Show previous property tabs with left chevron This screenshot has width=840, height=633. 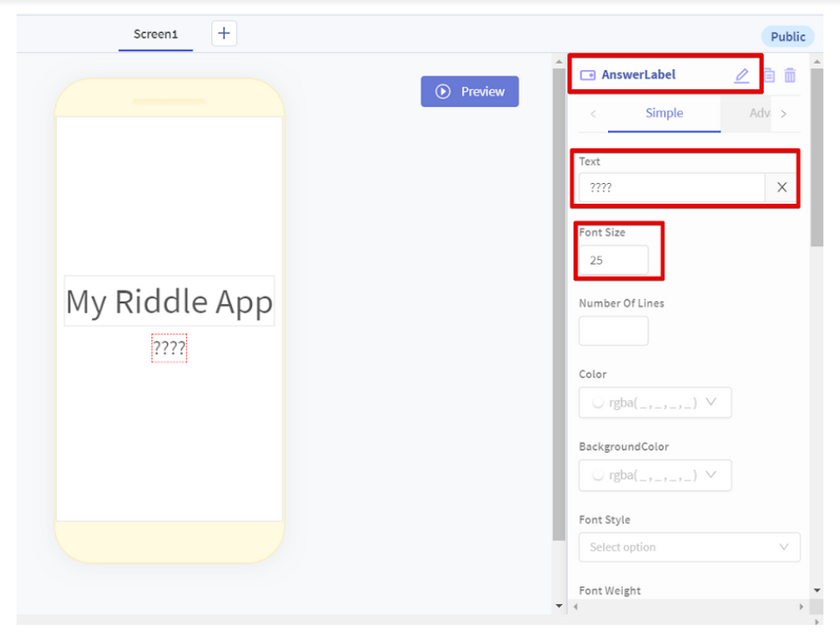(x=593, y=114)
